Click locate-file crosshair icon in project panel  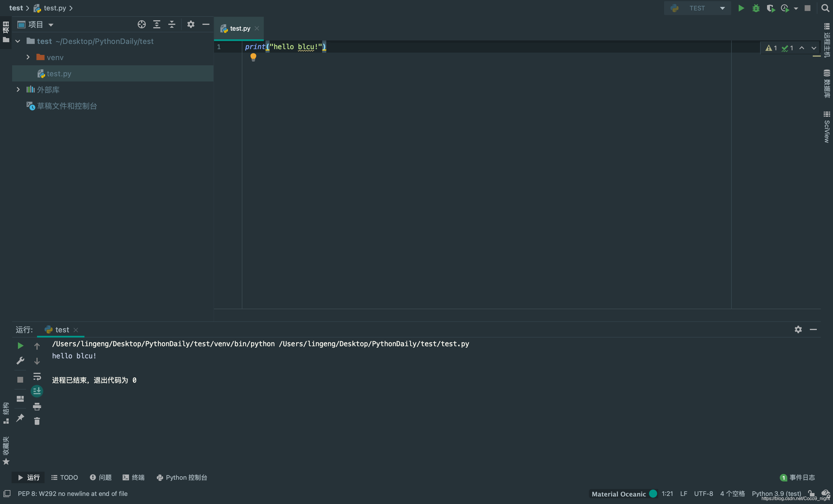(141, 24)
